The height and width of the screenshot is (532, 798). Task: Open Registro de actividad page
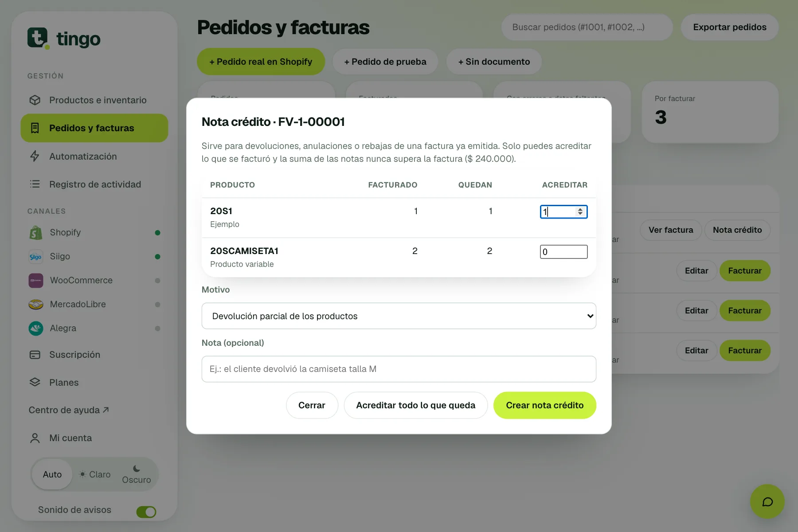pyautogui.click(x=94, y=184)
